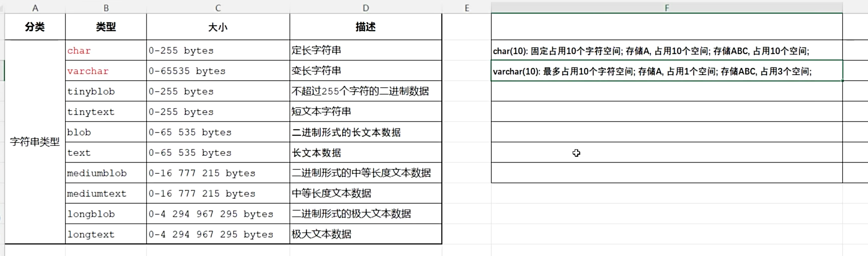Select the mediumtext cell
This screenshot has width=868, height=256.
106,193
